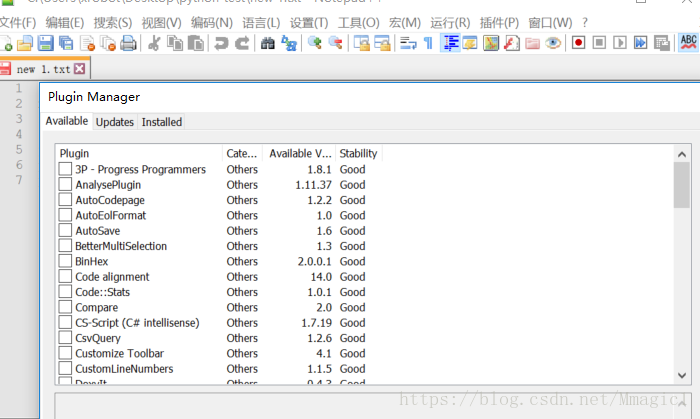Click the plugin list scroll down arrow

point(682,375)
